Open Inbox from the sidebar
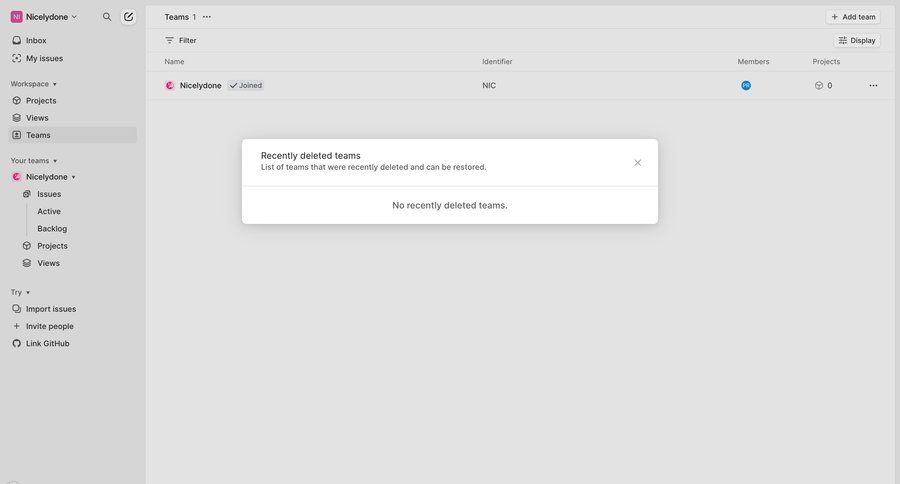The height and width of the screenshot is (484, 900). (x=36, y=41)
